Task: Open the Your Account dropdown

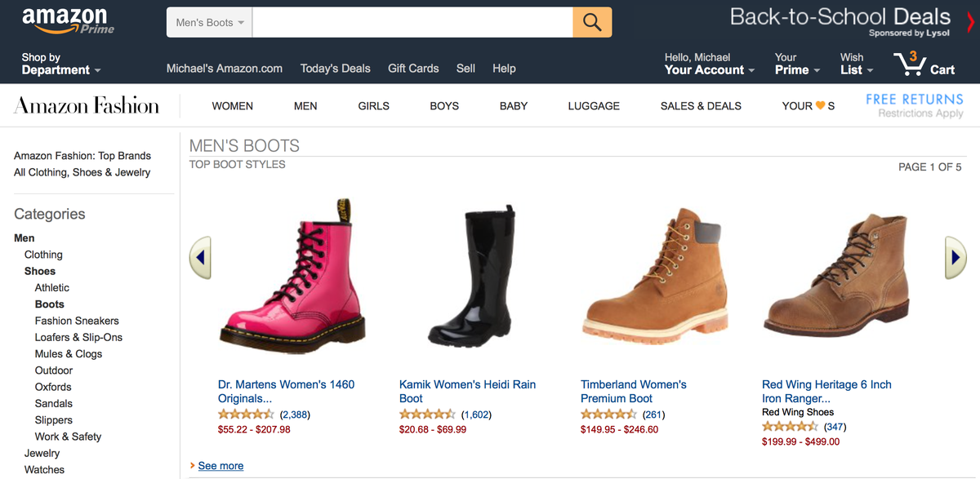Action: pos(709,64)
